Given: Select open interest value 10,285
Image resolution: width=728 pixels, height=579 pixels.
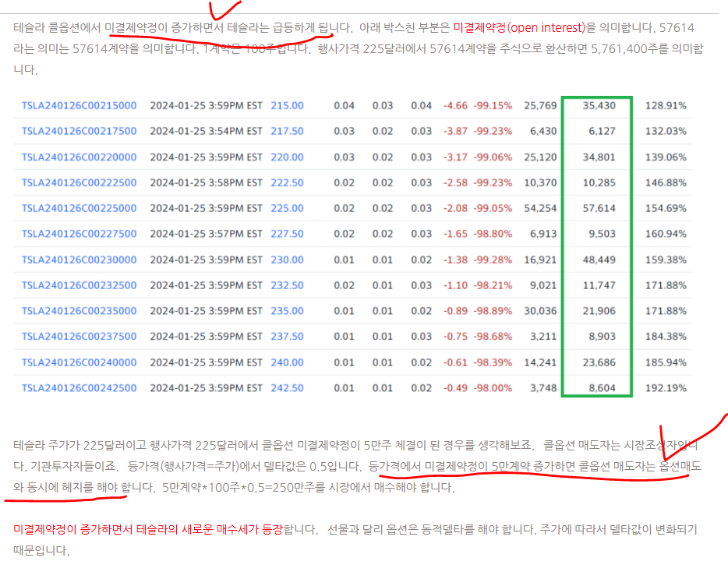Looking at the screenshot, I should [x=599, y=183].
